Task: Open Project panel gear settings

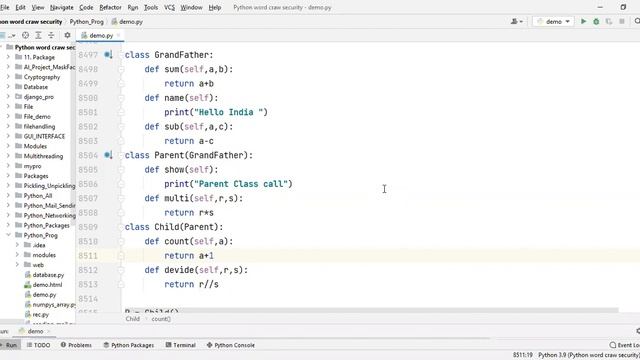Action: (67, 36)
